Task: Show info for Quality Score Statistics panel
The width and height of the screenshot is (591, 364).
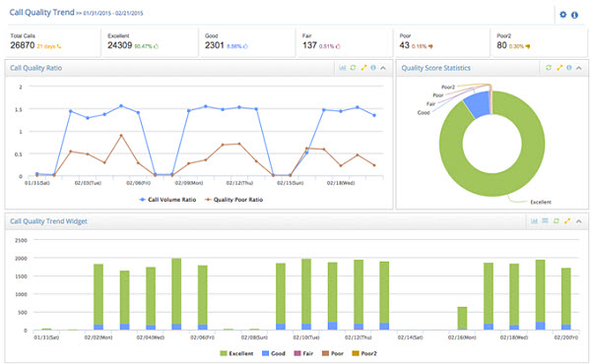Action: click(x=568, y=68)
